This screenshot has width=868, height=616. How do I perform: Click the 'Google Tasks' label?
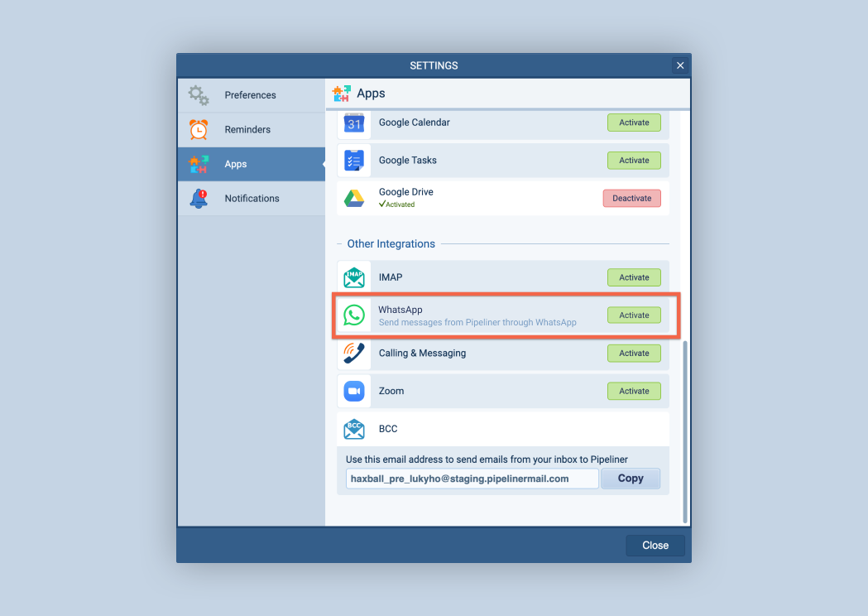coord(407,161)
